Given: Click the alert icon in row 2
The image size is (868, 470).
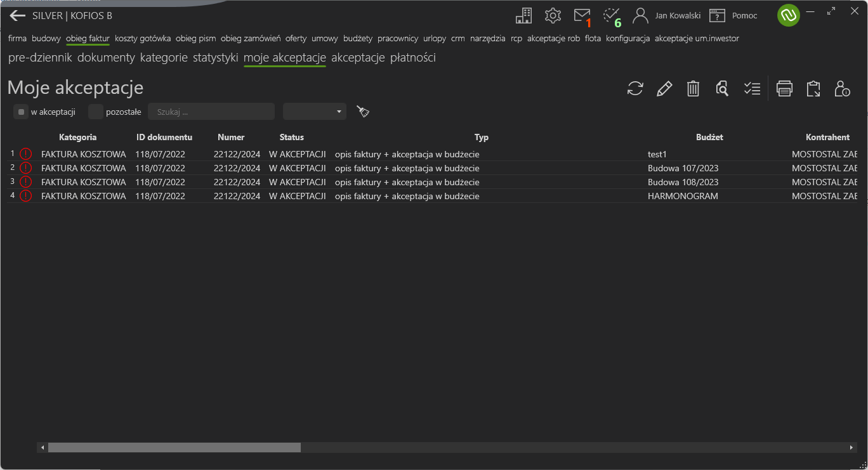Looking at the screenshot, I should click(x=25, y=167).
